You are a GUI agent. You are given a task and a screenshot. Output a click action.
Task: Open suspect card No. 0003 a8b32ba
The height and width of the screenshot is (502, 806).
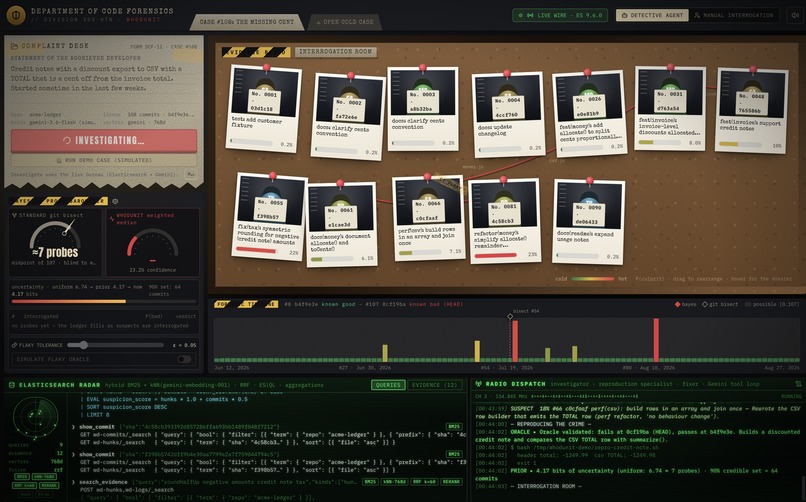(423, 108)
